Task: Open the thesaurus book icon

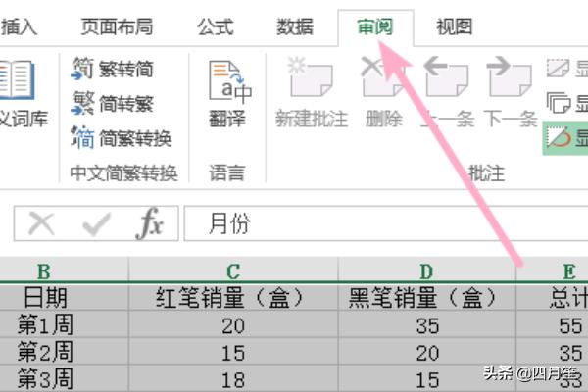Action: click(17, 80)
